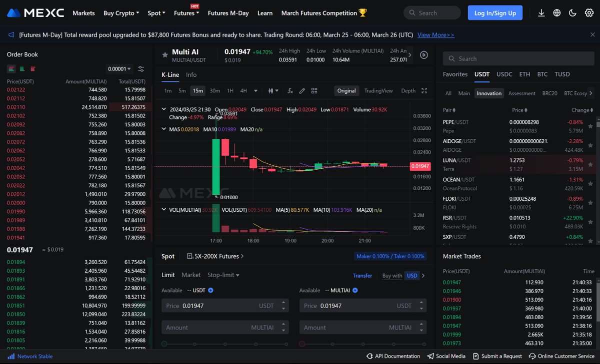The image size is (600, 364).
Task: Favorite the LUNA/USDT pair star
Action: (590, 164)
